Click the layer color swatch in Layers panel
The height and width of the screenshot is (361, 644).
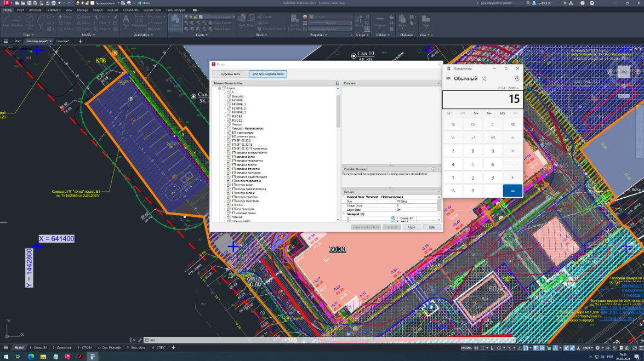201,17
